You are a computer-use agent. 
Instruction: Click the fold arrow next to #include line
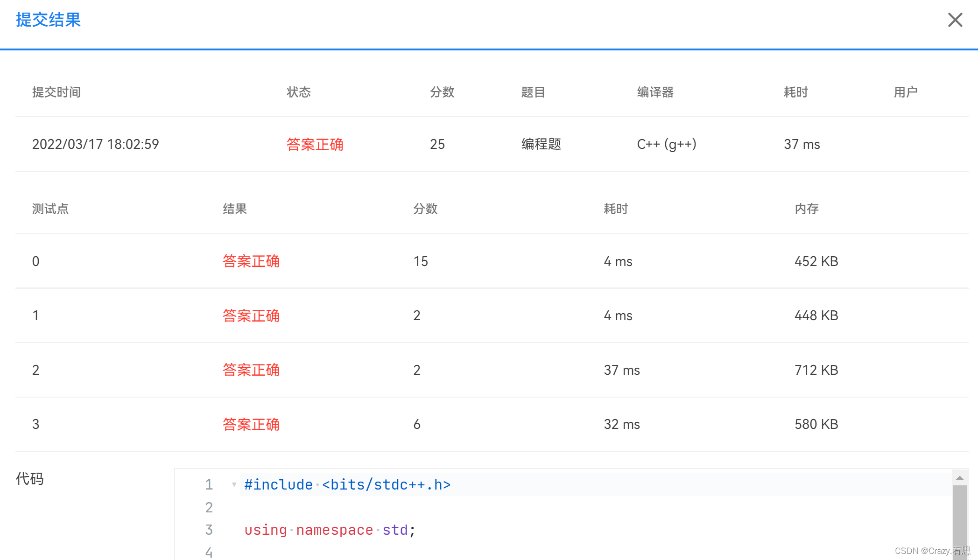[234, 484]
